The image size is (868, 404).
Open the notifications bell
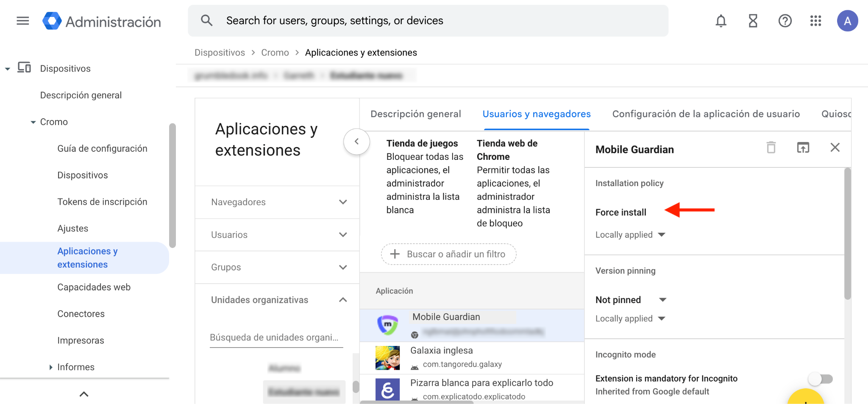point(721,21)
